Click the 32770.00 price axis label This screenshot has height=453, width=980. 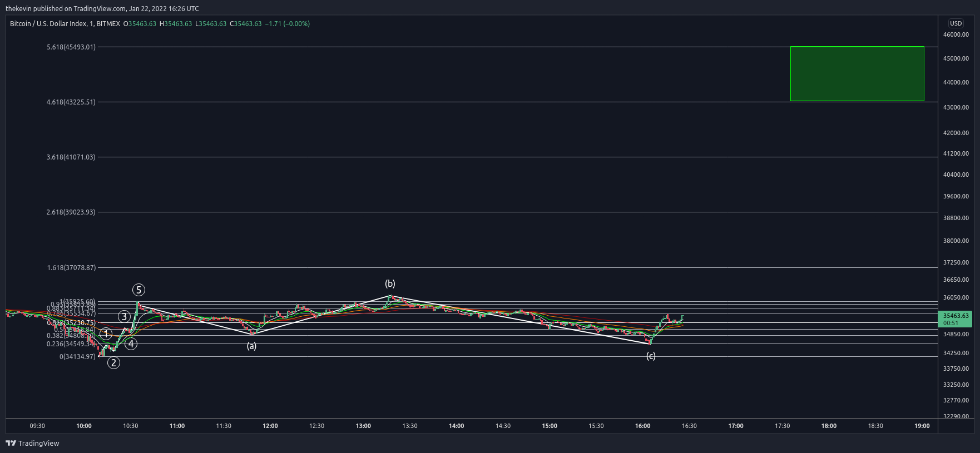point(956,400)
